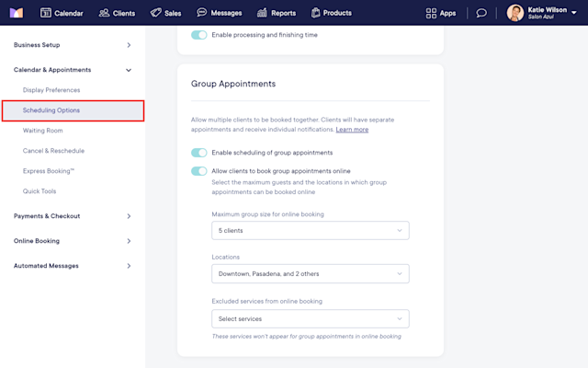The image size is (588, 368).
Task: Follow the Learn more link
Action: [352, 130]
